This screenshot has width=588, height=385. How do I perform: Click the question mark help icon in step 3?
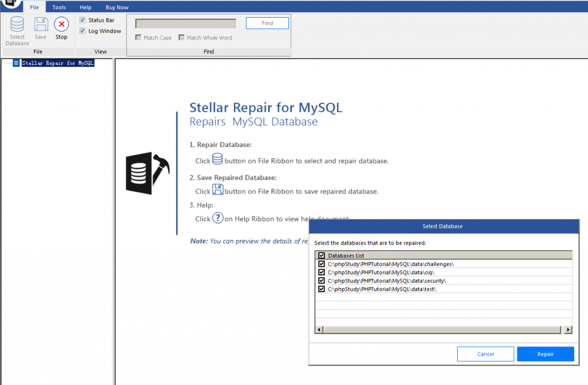(218, 218)
